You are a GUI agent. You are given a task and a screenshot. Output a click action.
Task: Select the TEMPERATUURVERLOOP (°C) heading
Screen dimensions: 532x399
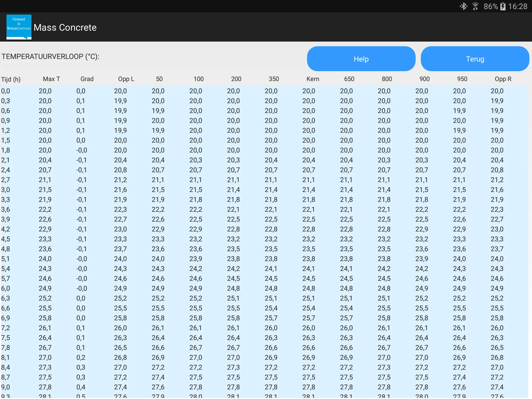(x=50, y=57)
